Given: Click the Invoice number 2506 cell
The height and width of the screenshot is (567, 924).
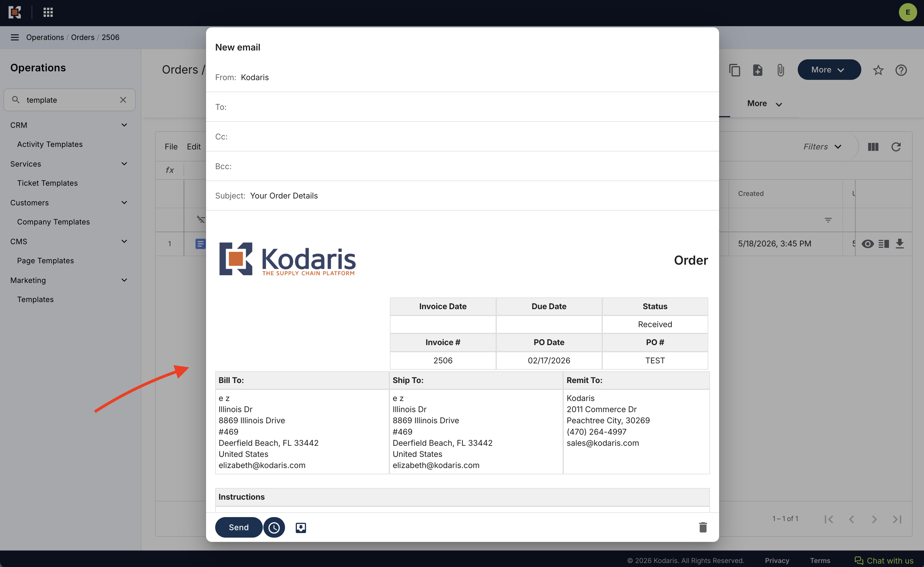Looking at the screenshot, I should pos(443,360).
